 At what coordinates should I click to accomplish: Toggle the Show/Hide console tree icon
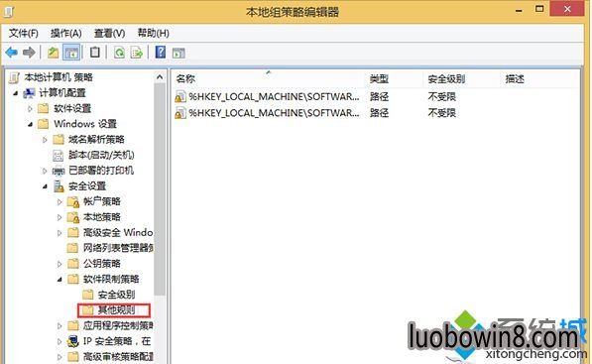(x=71, y=53)
